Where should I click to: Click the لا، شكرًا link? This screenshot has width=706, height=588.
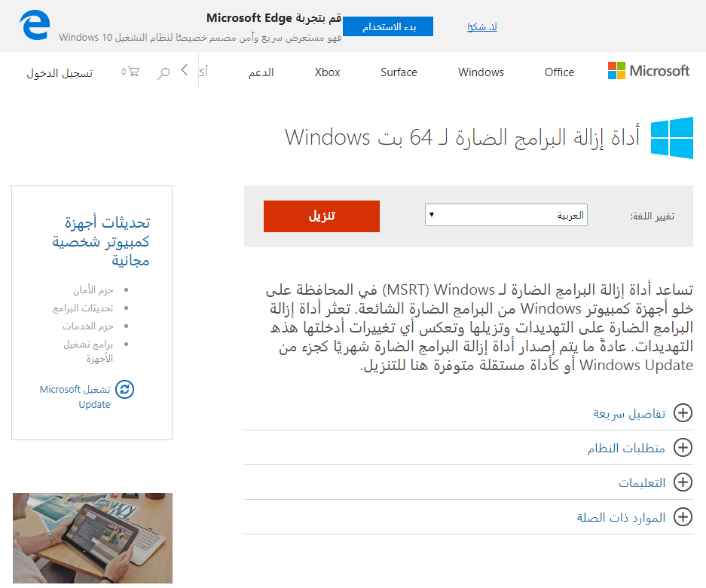[481, 27]
